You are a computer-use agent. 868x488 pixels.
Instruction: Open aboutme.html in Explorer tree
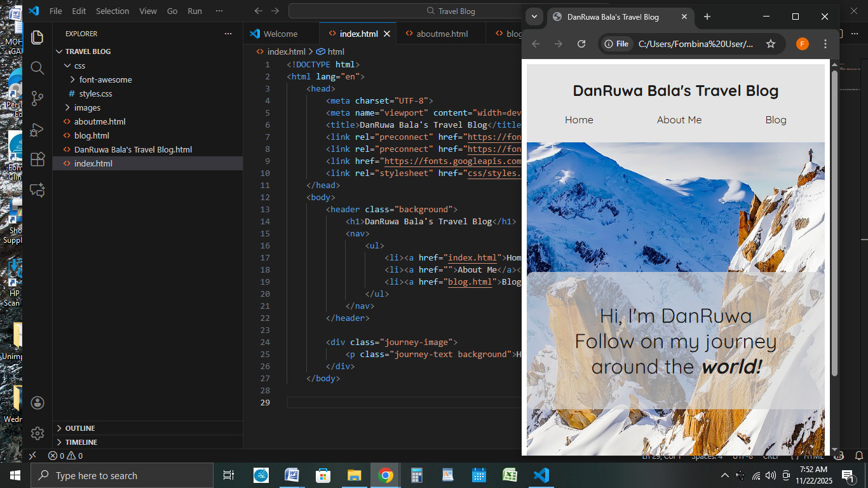click(100, 121)
